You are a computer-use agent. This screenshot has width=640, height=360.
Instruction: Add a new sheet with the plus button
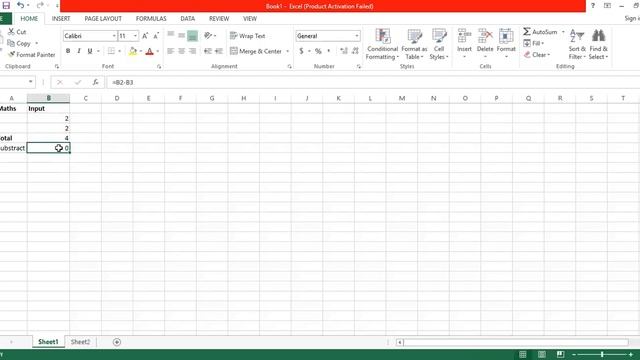[117, 342]
